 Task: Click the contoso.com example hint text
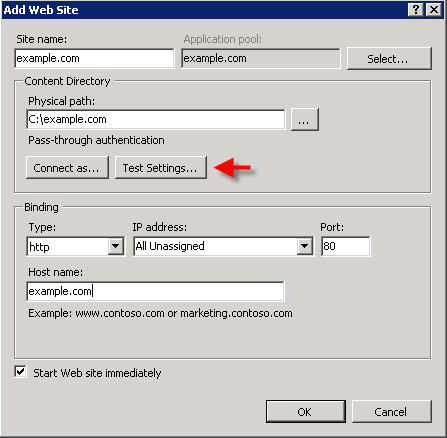[160, 313]
